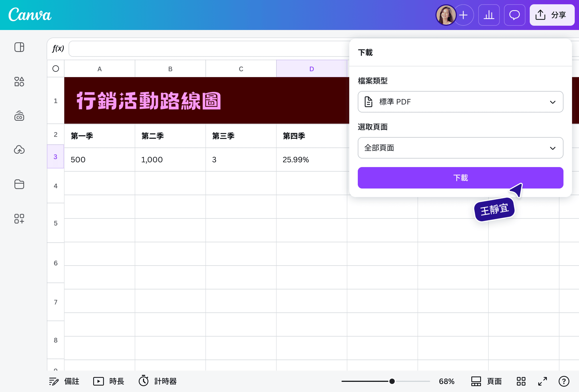The height and width of the screenshot is (392, 579).
Task: Open 時長 duration in the bottom bar
Action: click(x=109, y=381)
